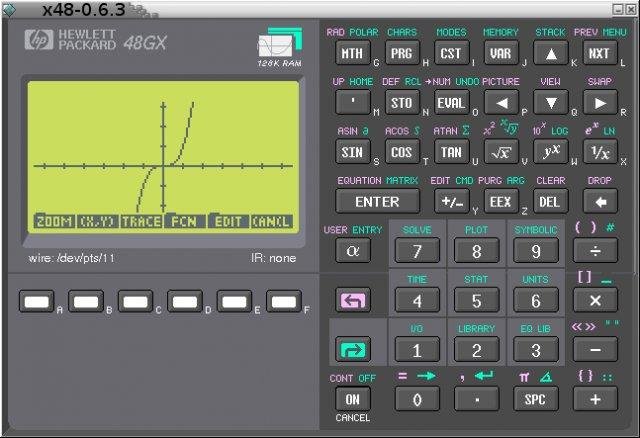Click blank soft key F
Screen dimensions: 640x438
pos(284,302)
